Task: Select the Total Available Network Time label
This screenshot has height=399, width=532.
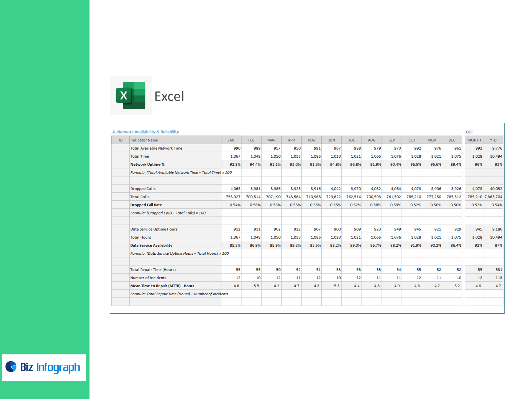Action: pos(156,148)
